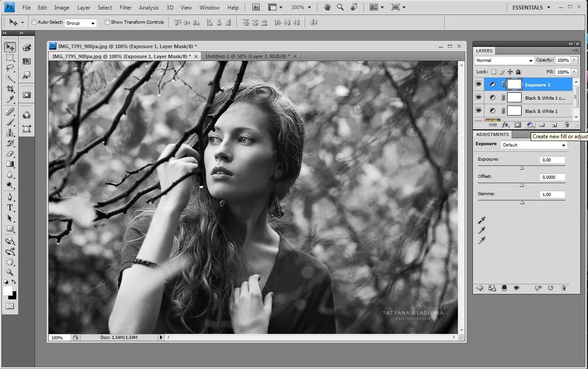Activate the Zoom tool in the toolbox
This screenshot has height=369, width=588.
tap(10, 272)
